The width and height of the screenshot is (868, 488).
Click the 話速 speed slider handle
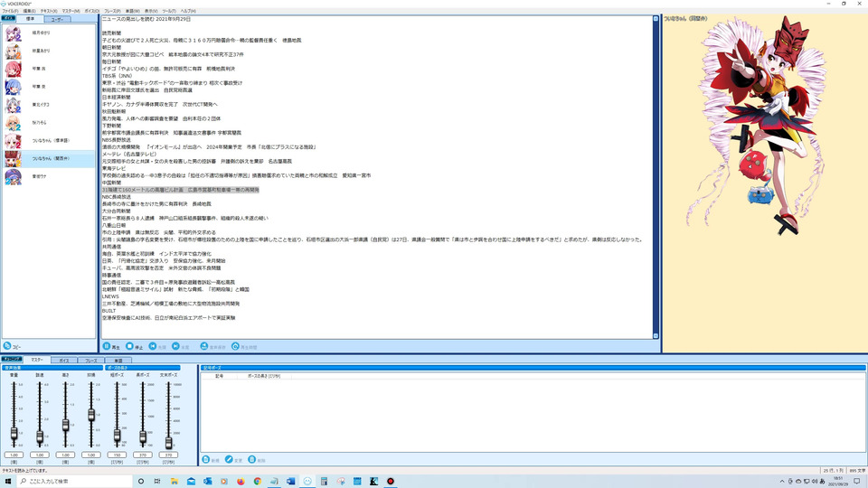[x=40, y=437]
